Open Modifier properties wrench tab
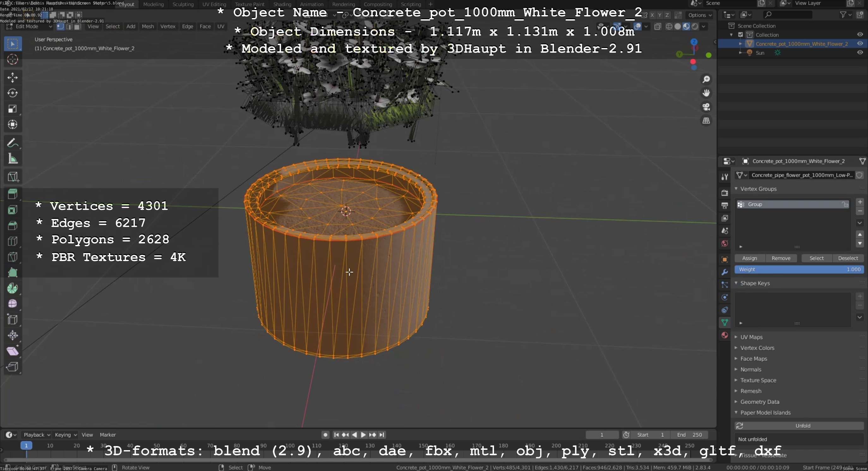 coord(725,272)
